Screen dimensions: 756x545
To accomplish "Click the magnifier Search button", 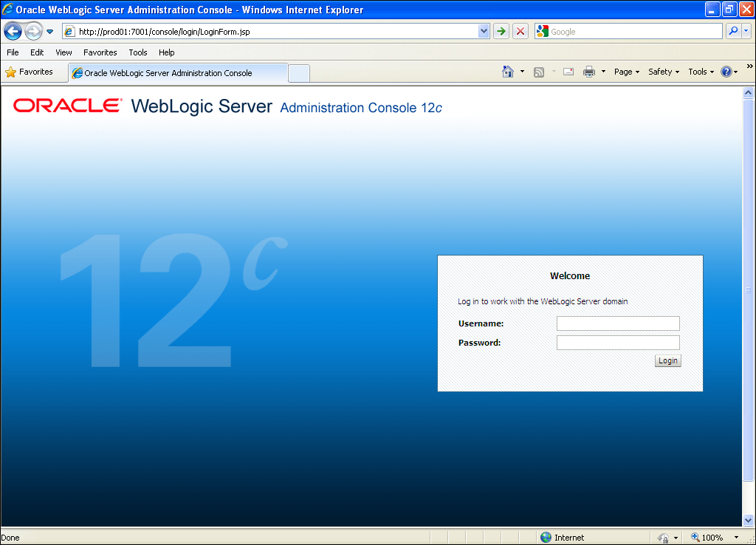I will (x=733, y=31).
